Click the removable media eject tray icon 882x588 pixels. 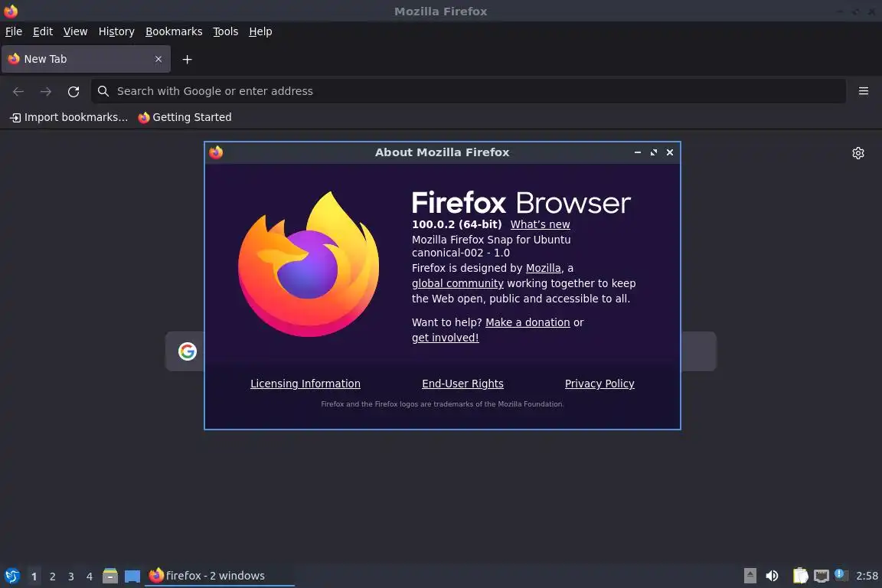tap(750, 576)
